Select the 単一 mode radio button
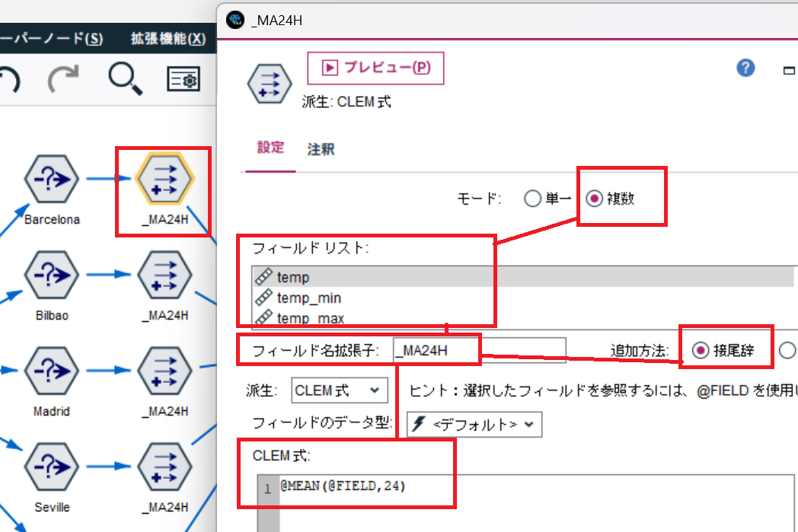The image size is (798, 532). (532, 199)
